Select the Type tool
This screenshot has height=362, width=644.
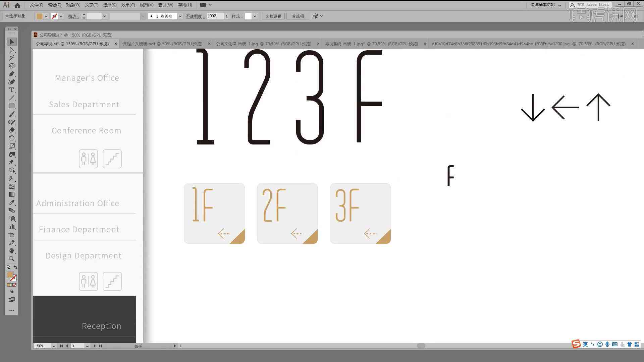click(x=12, y=90)
